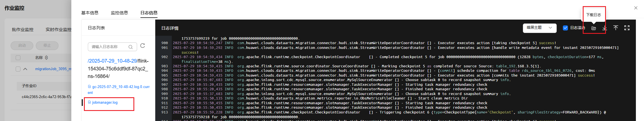Viewport: 644px width, 121px height.
Task: Open the /2025-07-29_10-48-29 folder link
Action: click(112, 61)
